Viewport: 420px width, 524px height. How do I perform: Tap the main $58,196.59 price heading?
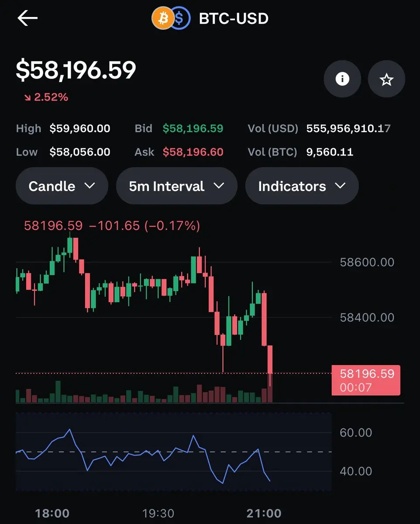[x=76, y=70]
